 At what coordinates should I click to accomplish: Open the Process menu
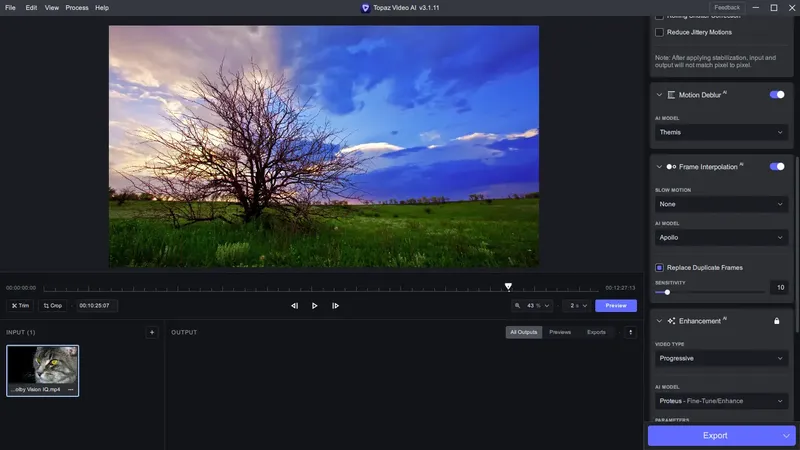pyautogui.click(x=77, y=8)
